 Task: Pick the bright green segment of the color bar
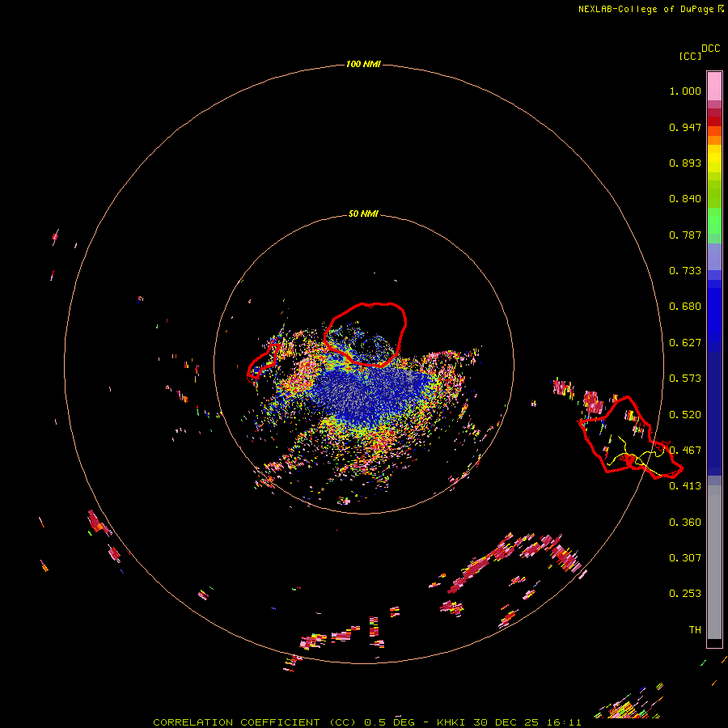pyautogui.click(x=714, y=221)
